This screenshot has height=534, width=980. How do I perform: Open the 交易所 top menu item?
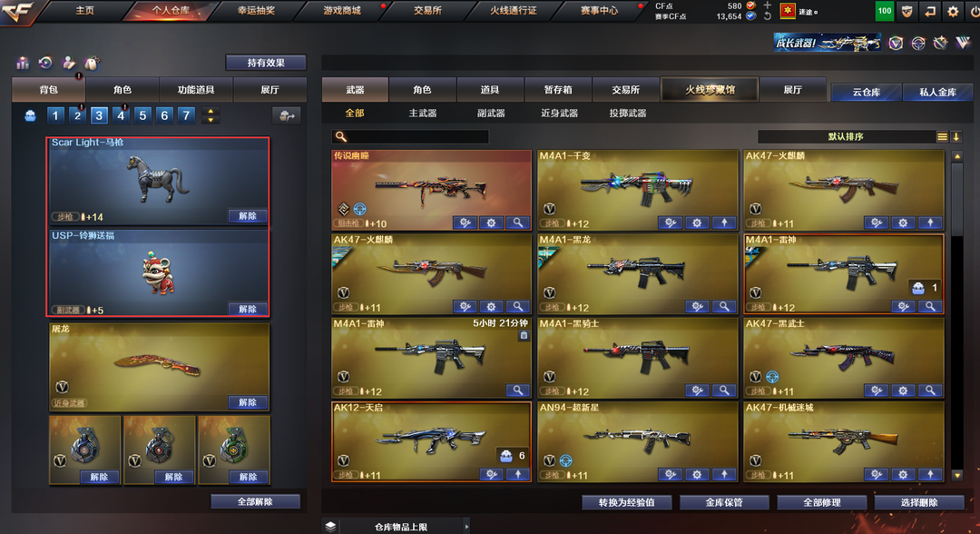tap(427, 11)
